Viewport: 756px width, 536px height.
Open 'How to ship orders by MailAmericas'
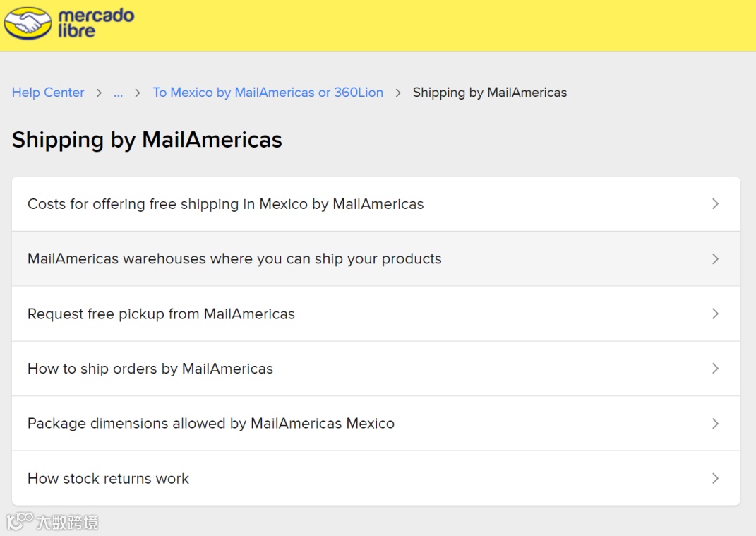point(150,369)
